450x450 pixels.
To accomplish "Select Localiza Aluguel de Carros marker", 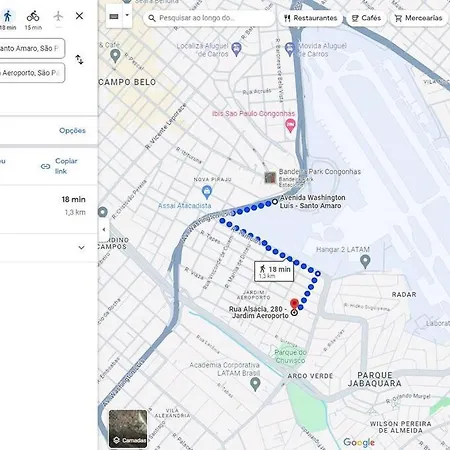I will tap(236, 49).
